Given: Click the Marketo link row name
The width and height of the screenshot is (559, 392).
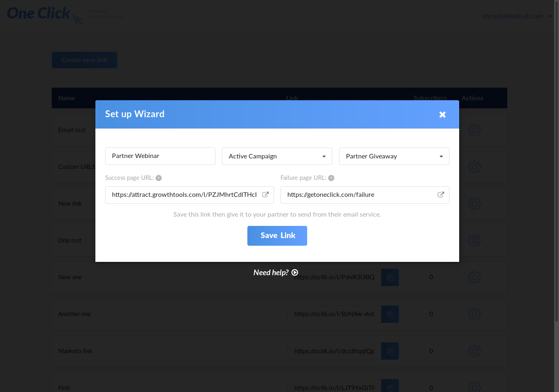Looking at the screenshot, I should [75, 351].
